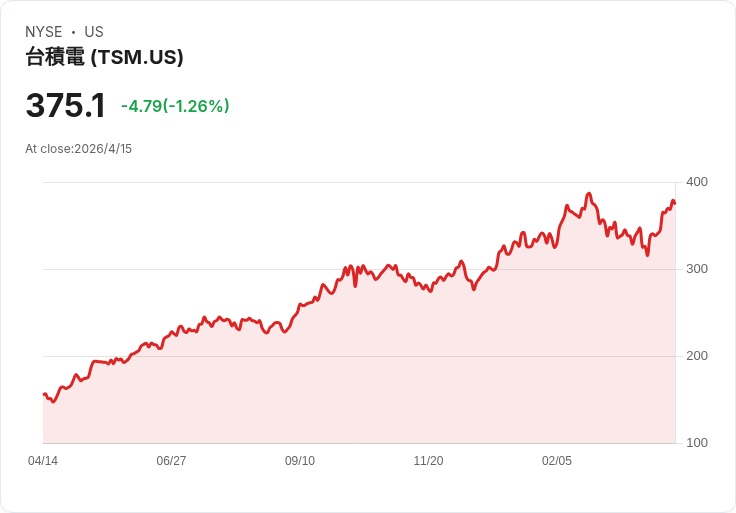Click the At close:2026/4/15 timestamp
The image size is (736, 513).
coord(78,149)
